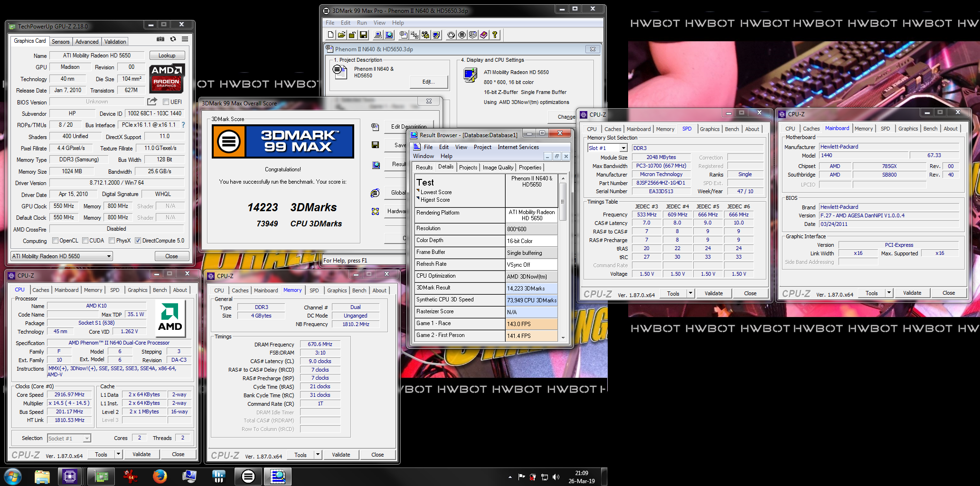Select Image Quality tab in Result Browser
The height and width of the screenshot is (486, 980).
coord(498,168)
